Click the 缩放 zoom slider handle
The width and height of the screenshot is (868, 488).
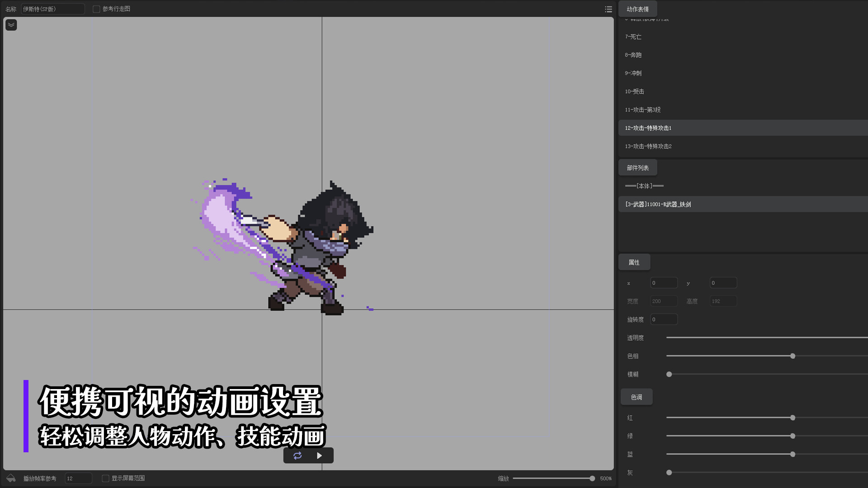(x=592, y=478)
